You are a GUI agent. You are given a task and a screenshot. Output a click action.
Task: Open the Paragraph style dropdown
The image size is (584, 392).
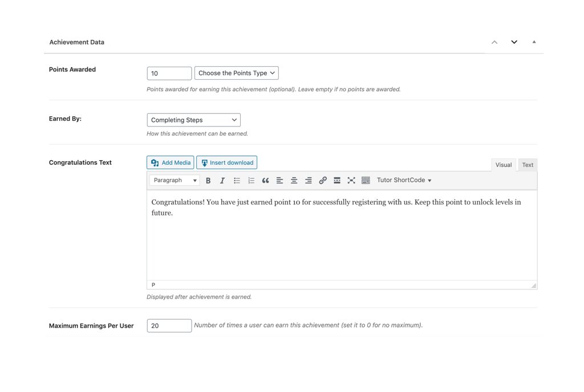pos(174,180)
